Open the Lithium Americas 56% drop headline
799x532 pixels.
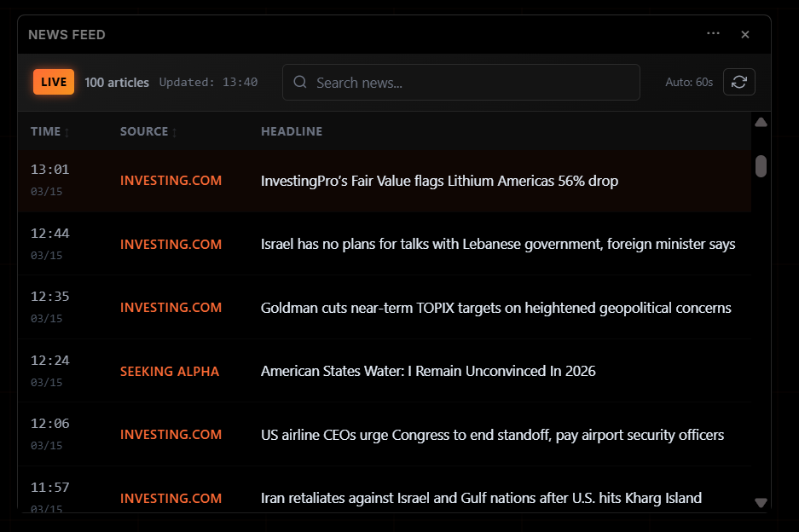(439, 181)
